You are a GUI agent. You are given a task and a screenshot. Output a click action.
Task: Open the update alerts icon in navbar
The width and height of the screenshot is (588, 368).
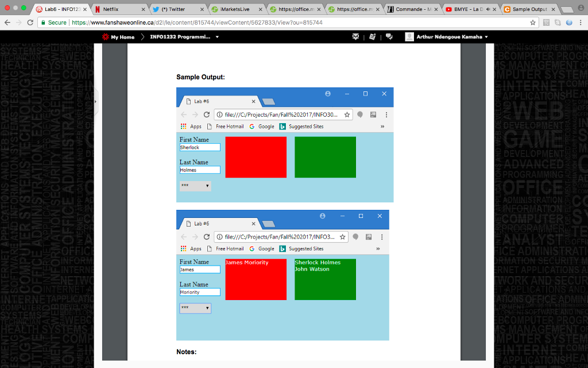372,37
